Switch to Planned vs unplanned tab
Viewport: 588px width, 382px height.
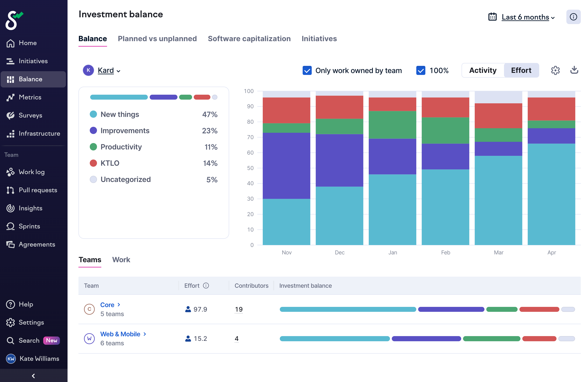tap(157, 38)
